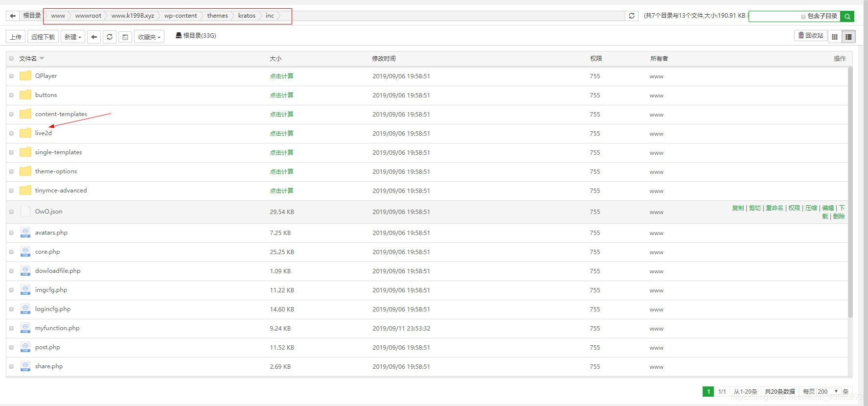This screenshot has height=406, width=868.
Task: Calculate size of tinymce-advanced folder
Action: 281,191
